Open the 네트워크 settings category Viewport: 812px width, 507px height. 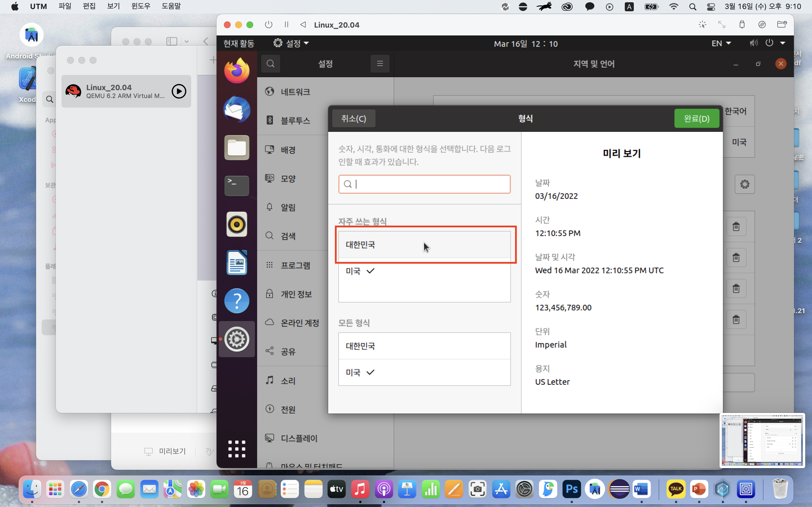click(295, 92)
